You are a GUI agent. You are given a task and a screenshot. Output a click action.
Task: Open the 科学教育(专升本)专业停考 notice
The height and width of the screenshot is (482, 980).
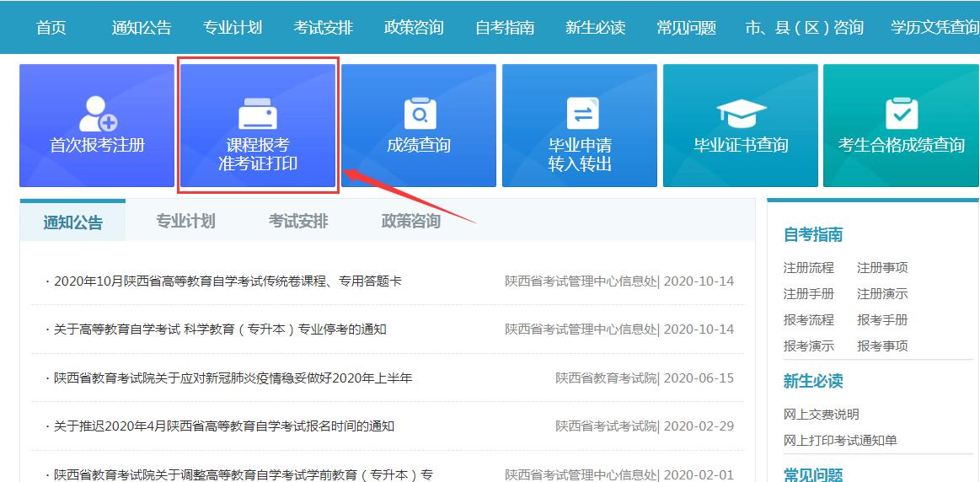[x=220, y=329]
